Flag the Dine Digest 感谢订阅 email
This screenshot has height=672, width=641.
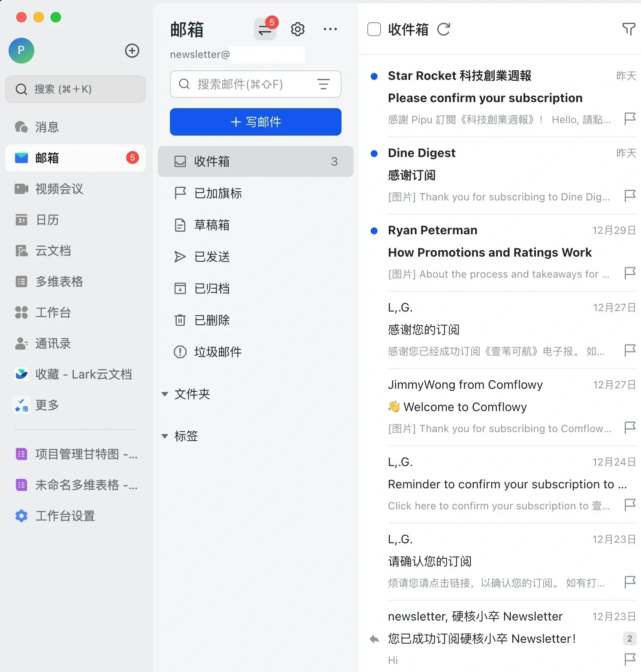[x=629, y=196]
